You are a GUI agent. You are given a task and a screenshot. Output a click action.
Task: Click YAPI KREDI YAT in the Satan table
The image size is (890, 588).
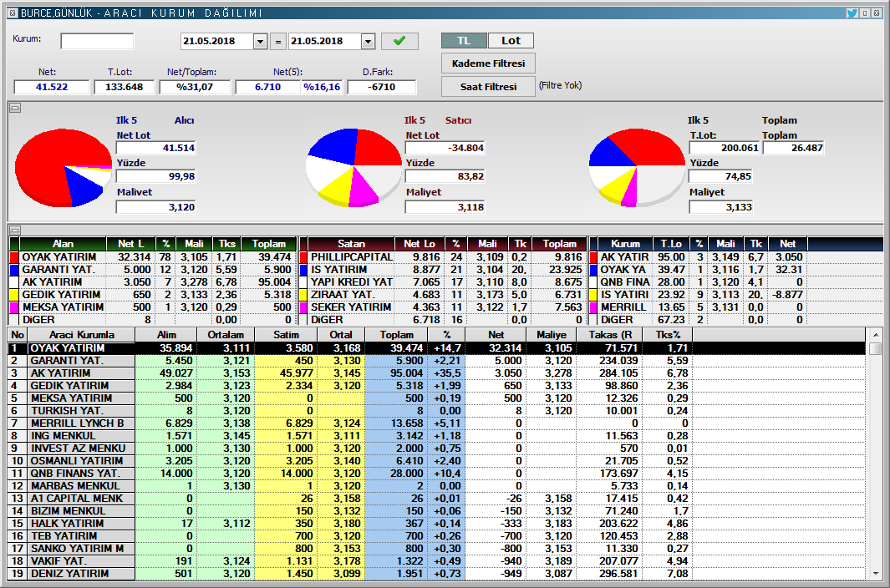tap(351, 282)
